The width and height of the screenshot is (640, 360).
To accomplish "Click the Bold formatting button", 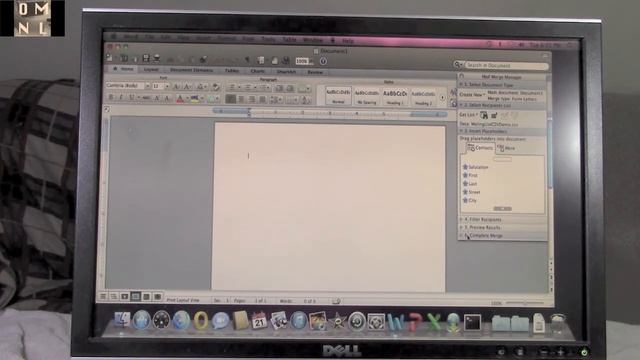I will click(x=111, y=97).
